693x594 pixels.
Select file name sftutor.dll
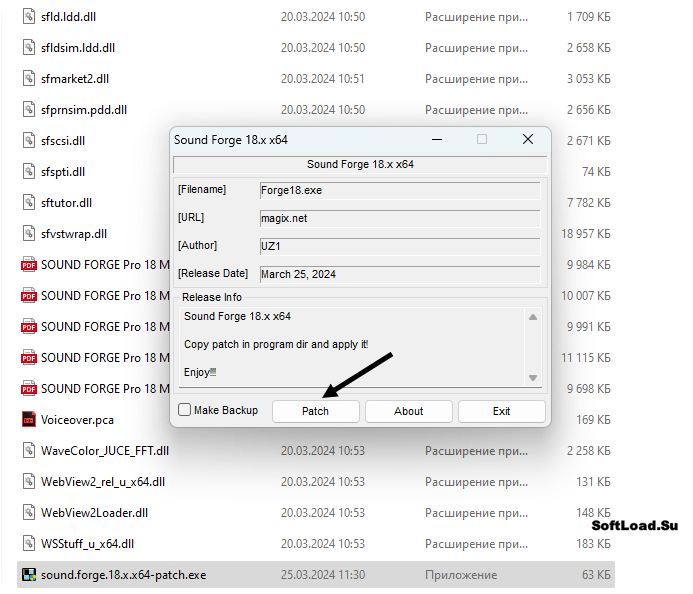click(x=67, y=203)
